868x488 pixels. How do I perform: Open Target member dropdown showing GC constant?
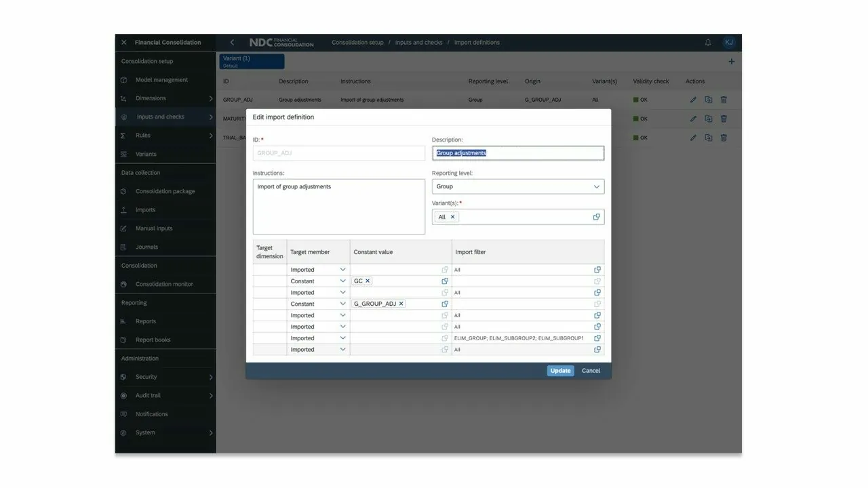pos(342,281)
